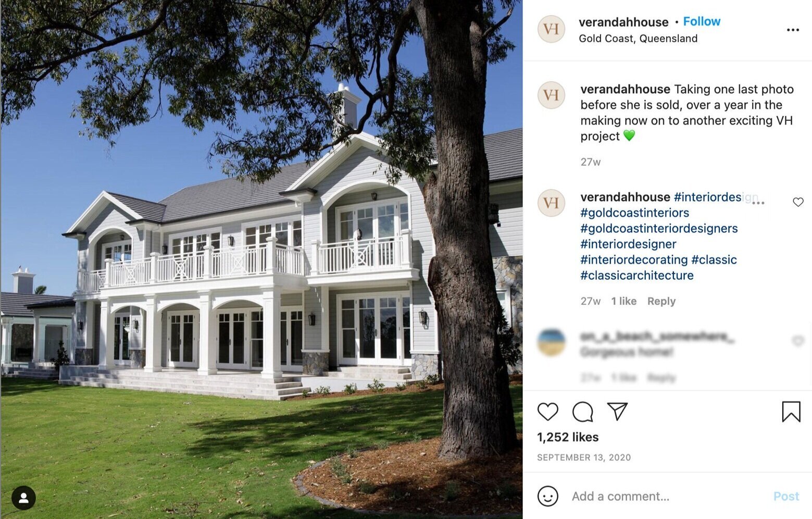Open the verandahhouse profile avatar in the post header
The height and width of the screenshot is (519, 812).
pos(551,29)
